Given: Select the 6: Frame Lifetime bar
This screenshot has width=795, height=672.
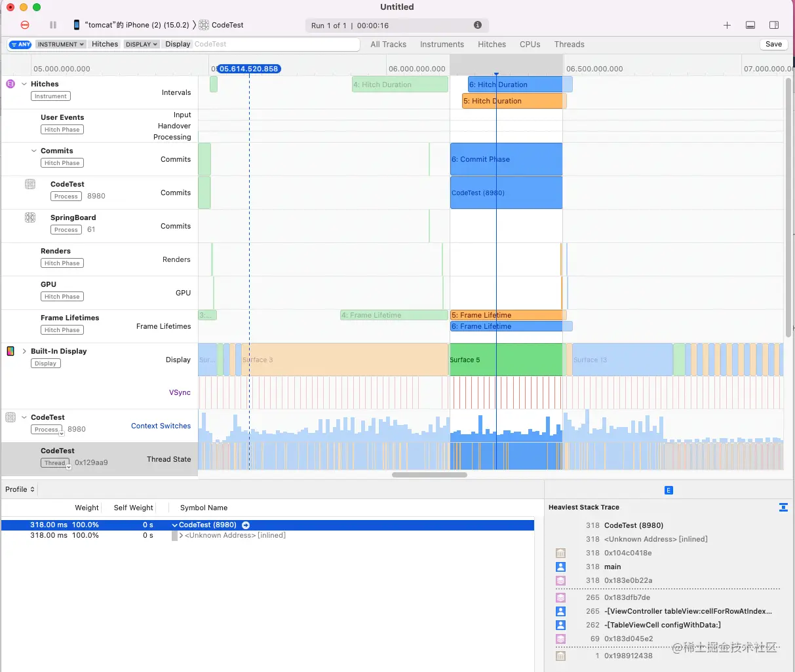Looking at the screenshot, I should [511, 326].
